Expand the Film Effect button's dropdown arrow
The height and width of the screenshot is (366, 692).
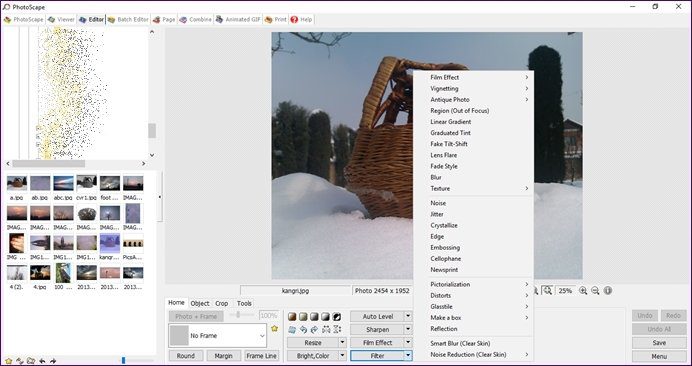(408, 342)
